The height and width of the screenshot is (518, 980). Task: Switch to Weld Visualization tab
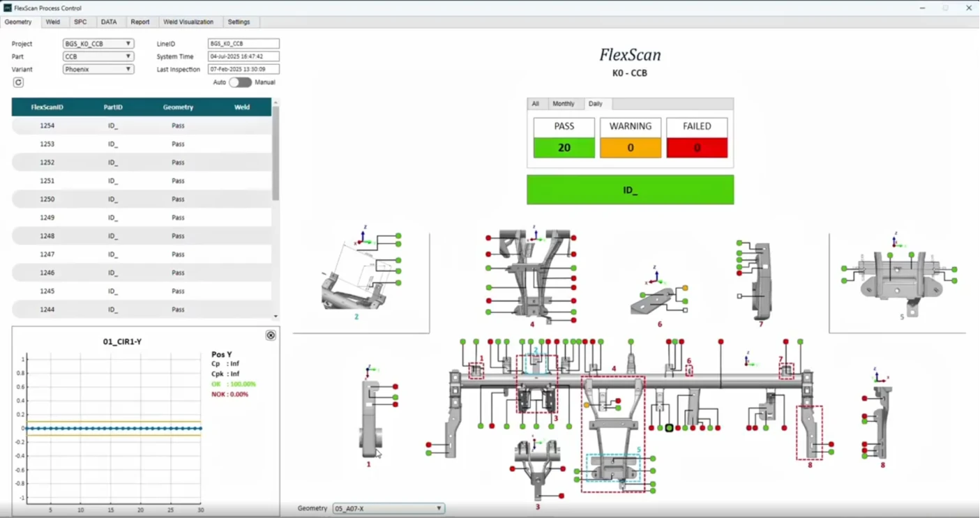point(188,22)
